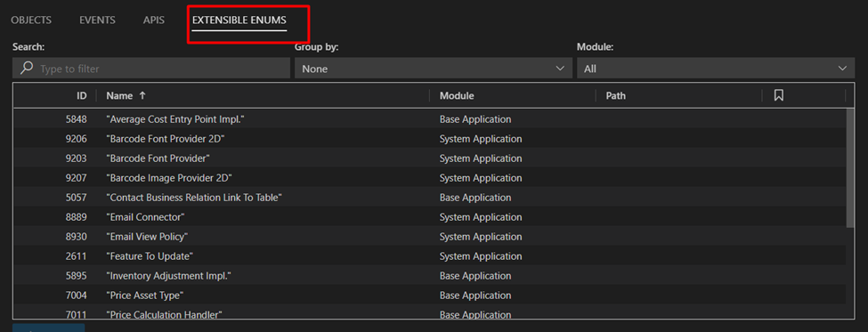Image resolution: width=868 pixels, height=332 pixels.
Task: Click the search magnifier icon
Action: pos(26,68)
